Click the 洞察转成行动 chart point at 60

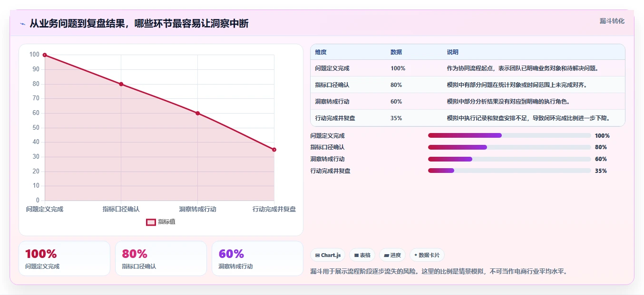(x=197, y=113)
